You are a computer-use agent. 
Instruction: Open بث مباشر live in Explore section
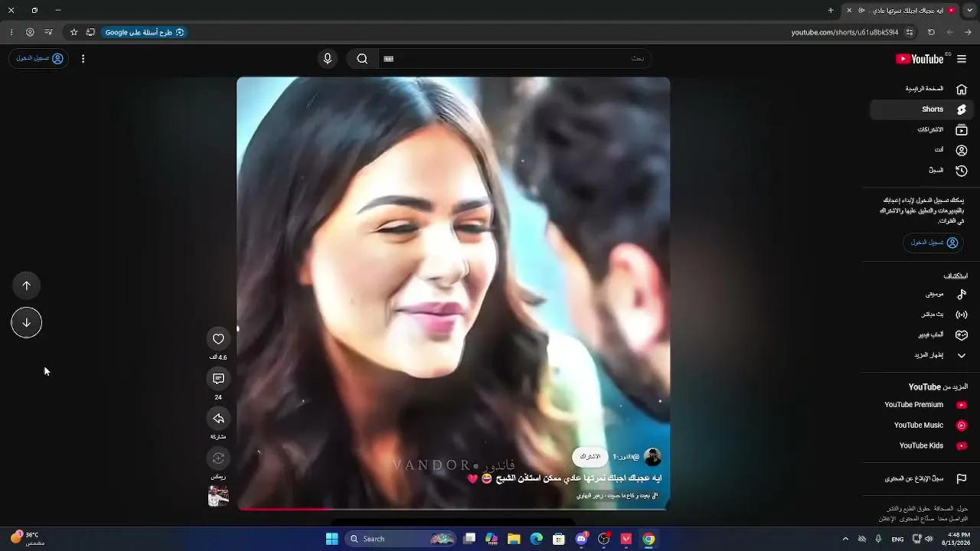[x=921, y=315]
